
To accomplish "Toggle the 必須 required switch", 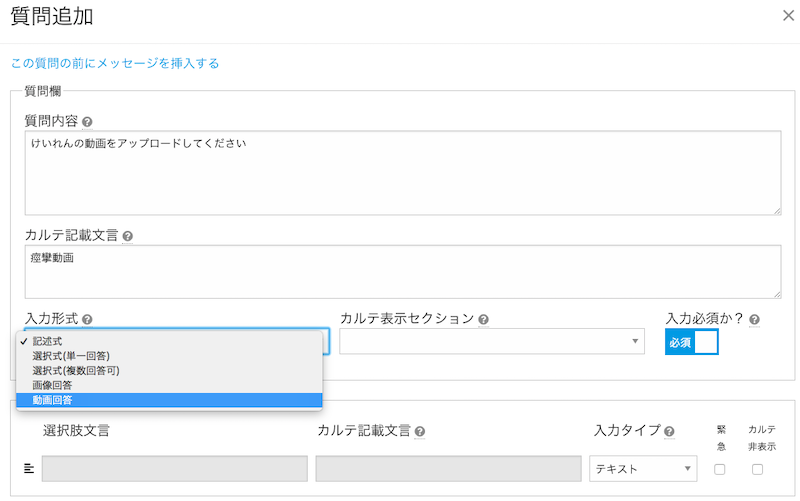I will click(x=692, y=342).
